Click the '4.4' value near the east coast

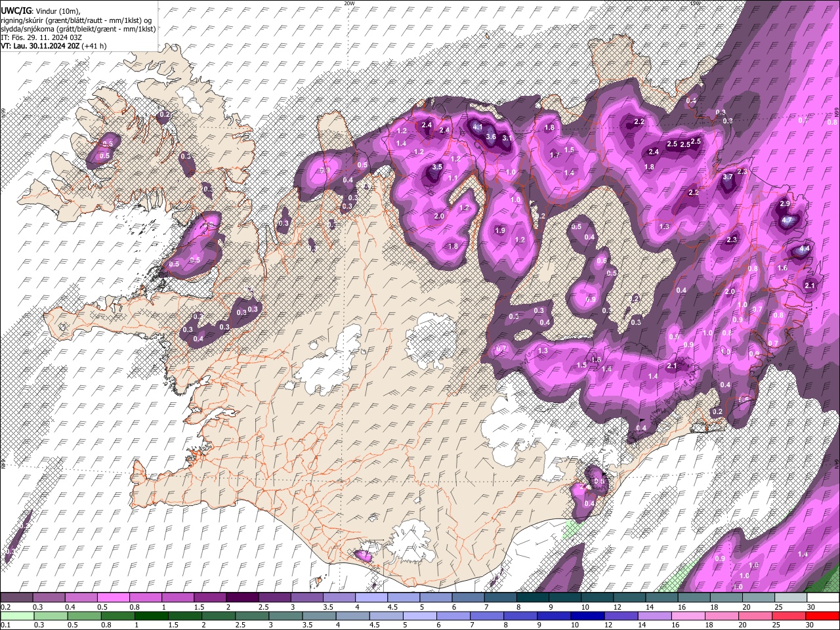click(x=804, y=250)
